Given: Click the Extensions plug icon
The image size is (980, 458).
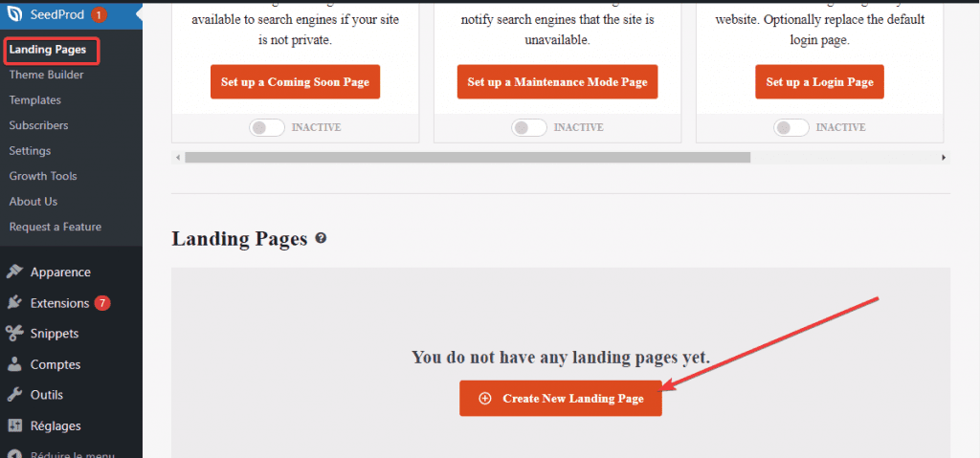Looking at the screenshot, I should coord(14,303).
